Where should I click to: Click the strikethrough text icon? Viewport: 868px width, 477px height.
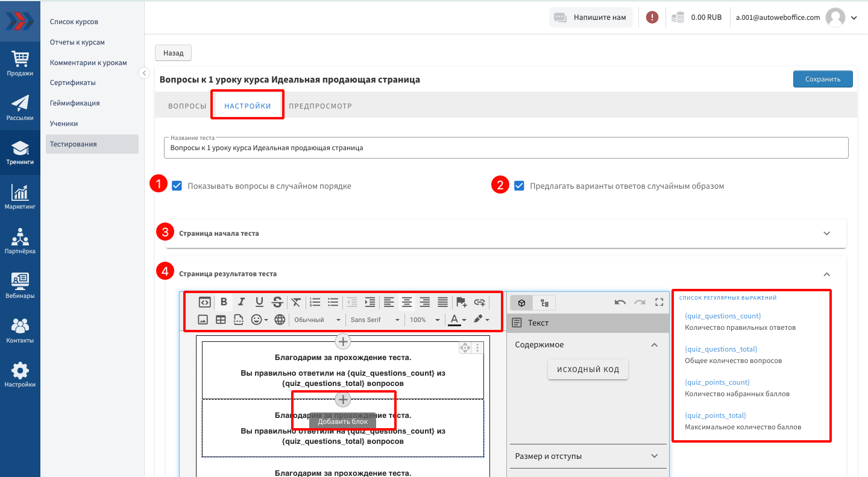[x=277, y=302]
